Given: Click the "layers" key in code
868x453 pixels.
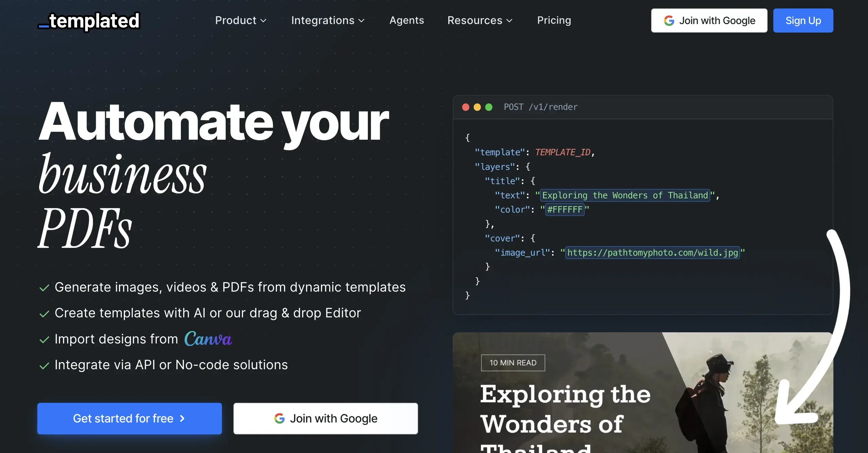Looking at the screenshot, I should [495, 166].
